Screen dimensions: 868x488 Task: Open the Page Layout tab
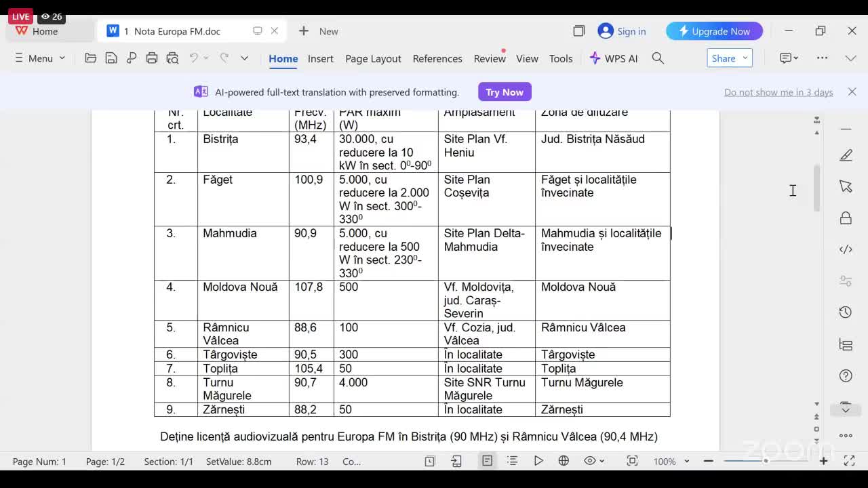pos(373,58)
